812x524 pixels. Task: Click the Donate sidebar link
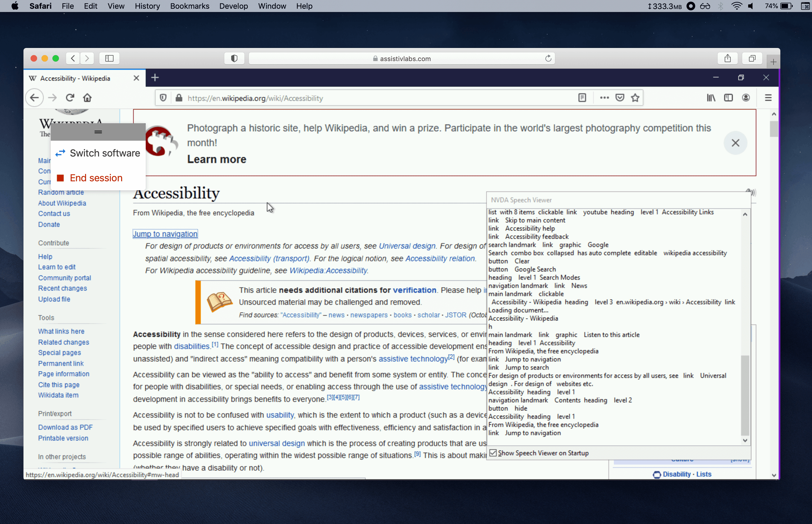pyautogui.click(x=49, y=225)
